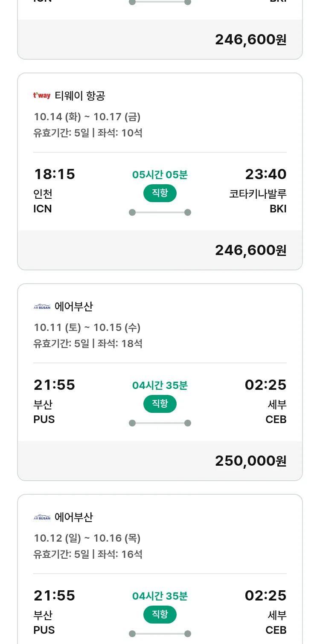Tap the 23:40 Kota Kinabalu arrival time
Screen dimensions: 320x644
click(265, 174)
